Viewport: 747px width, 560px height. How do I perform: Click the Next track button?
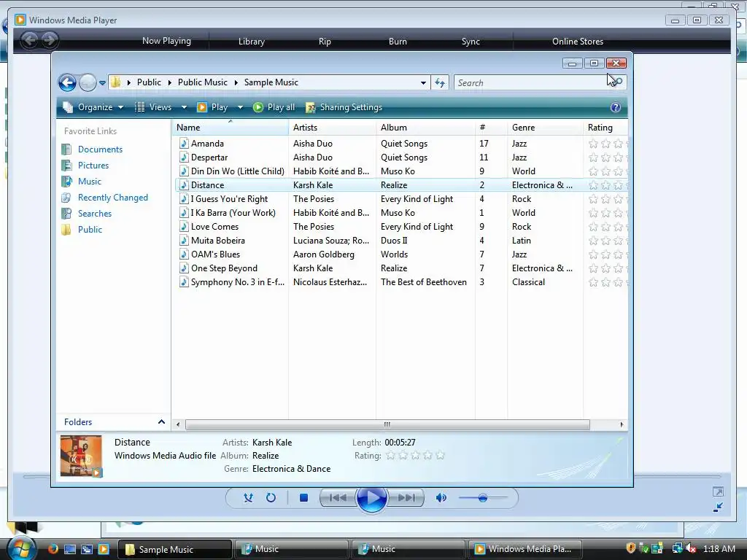click(406, 498)
